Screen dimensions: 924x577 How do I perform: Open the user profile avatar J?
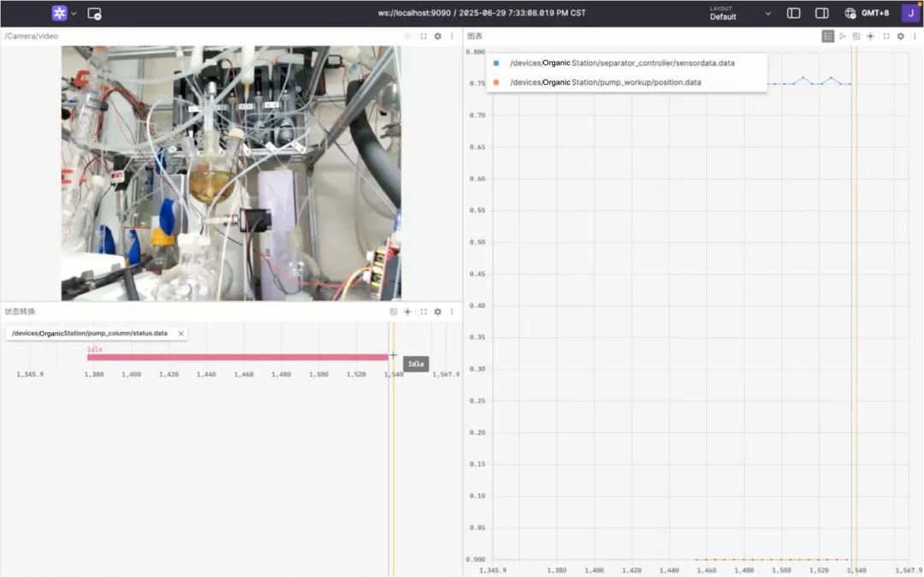click(x=909, y=13)
